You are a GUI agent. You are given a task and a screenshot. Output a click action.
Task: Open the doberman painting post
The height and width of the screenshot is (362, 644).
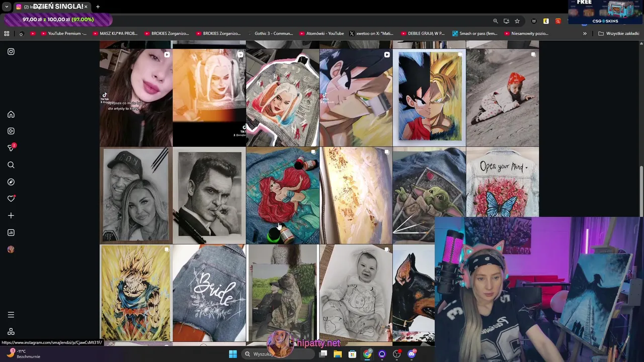coord(414,294)
